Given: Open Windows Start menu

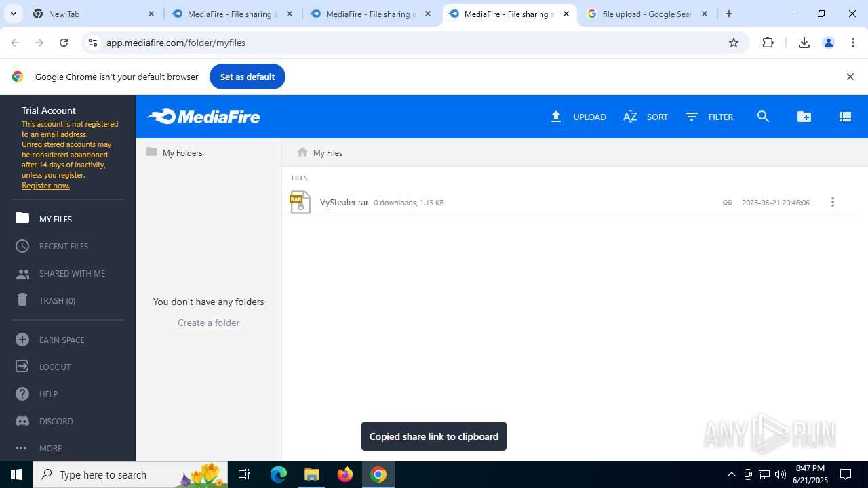Looking at the screenshot, I should (x=16, y=474).
